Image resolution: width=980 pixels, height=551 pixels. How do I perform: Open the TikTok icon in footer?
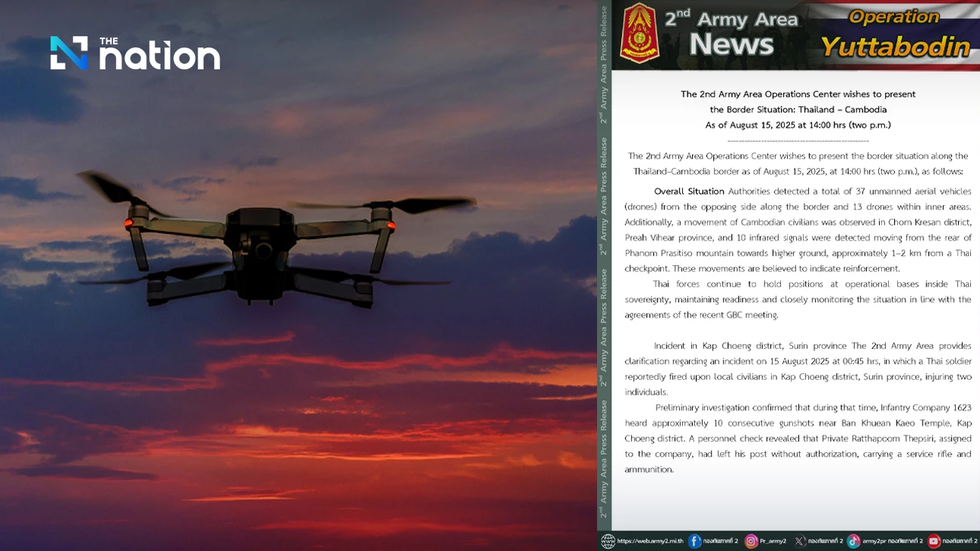tap(853, 540)
